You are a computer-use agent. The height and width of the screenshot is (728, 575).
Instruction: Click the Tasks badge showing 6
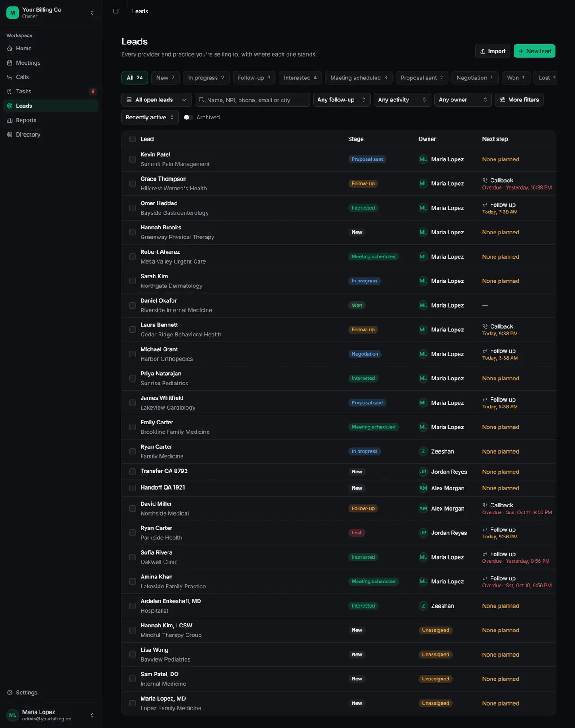pyautogui.click(x=93, y=92)
